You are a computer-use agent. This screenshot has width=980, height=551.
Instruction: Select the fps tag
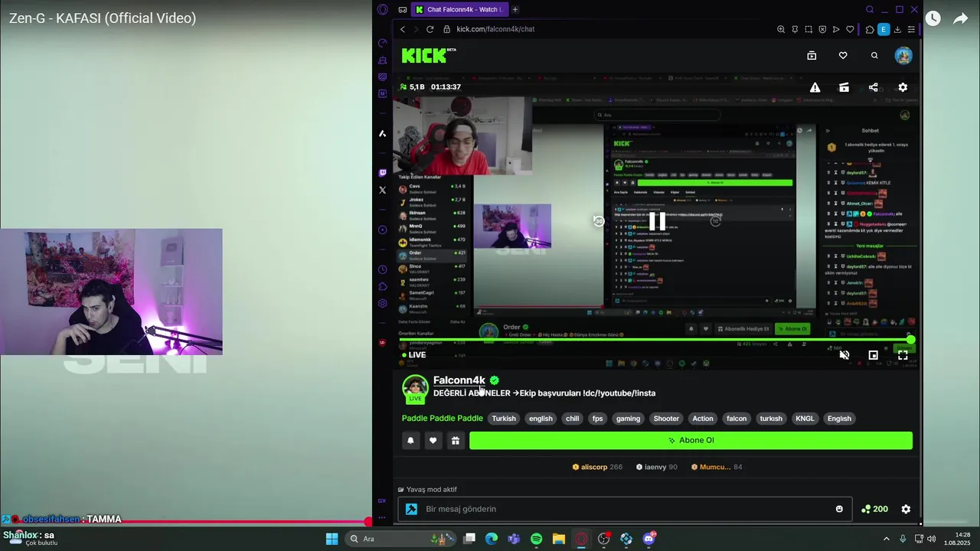click(597, 419)
